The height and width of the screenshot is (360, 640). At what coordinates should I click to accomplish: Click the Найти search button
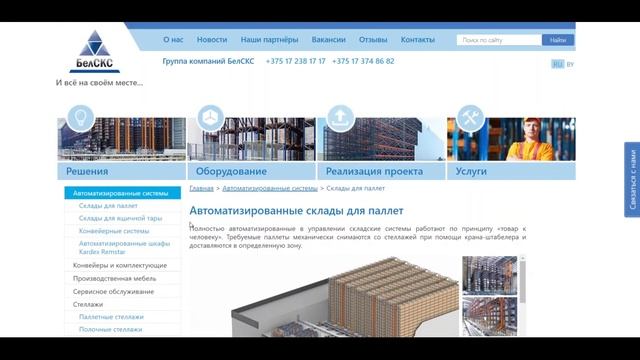[x=558, y=40]
